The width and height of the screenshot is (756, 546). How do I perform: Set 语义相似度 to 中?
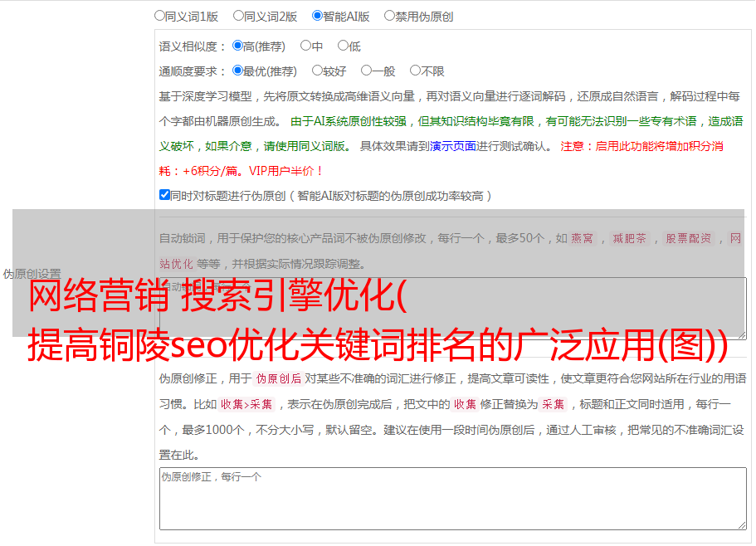(305, 46)
